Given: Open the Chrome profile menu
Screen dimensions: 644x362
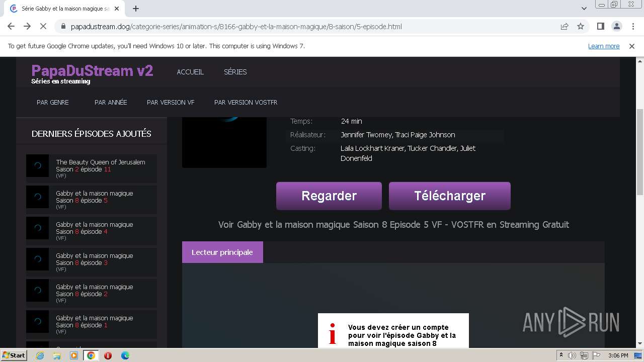Looking at the screenshot, I should [x=616, y=26].
